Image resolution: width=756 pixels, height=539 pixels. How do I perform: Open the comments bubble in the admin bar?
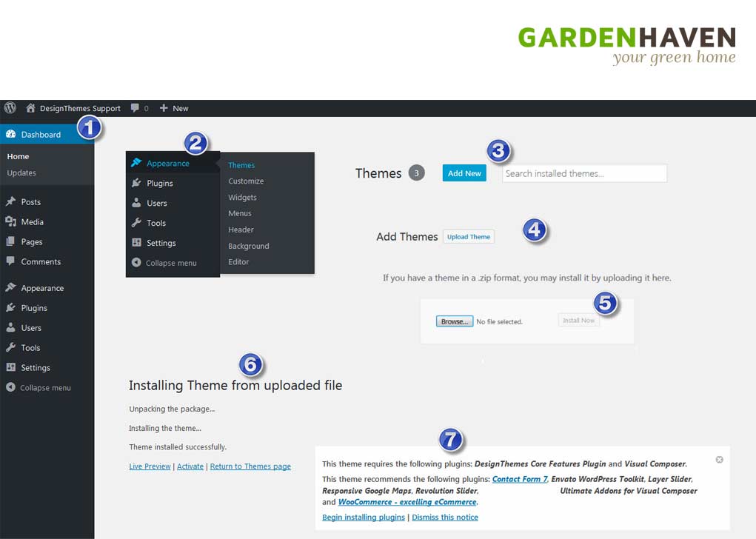135,108
